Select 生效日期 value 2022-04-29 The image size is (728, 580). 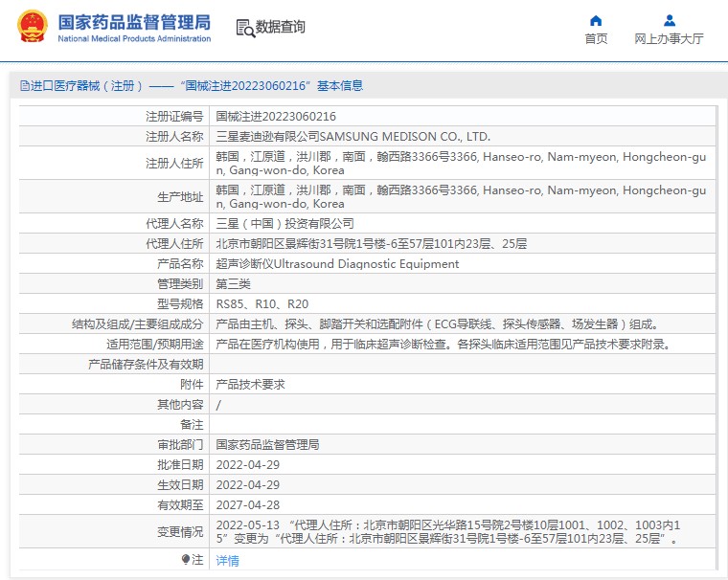pyautogui.click(x=248, y=485)
